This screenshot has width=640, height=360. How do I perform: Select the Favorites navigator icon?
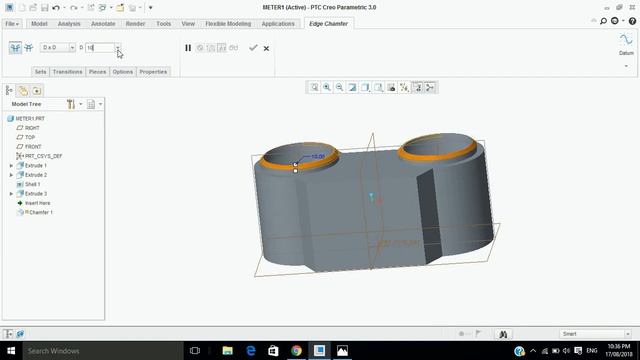click(37, 91)
